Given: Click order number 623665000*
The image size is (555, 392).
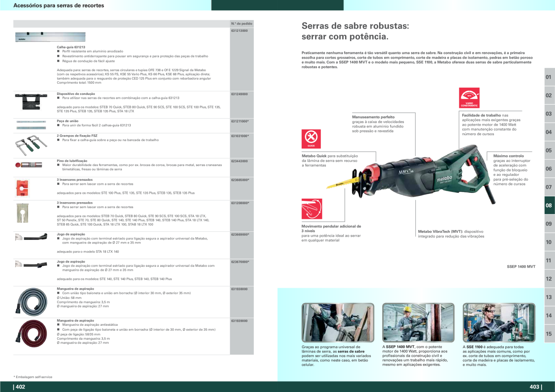Looking at the screenshot, I should (240, 179).
